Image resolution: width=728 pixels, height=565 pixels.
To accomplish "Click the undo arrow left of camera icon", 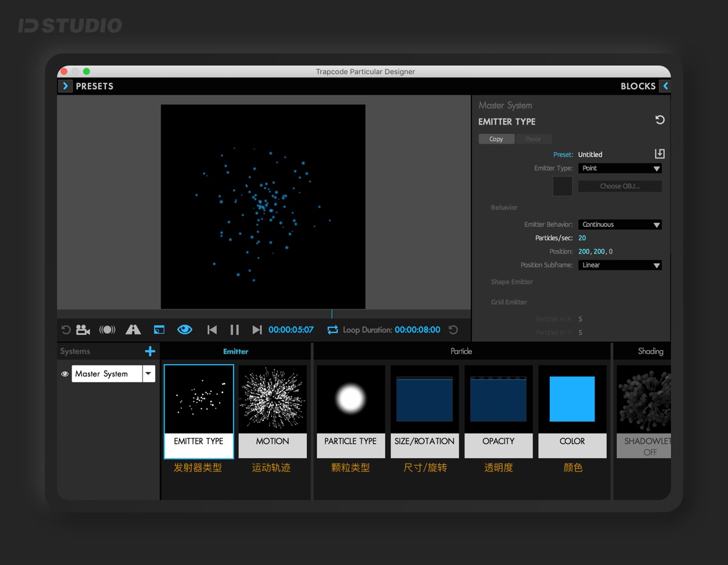I will point(66,330).
